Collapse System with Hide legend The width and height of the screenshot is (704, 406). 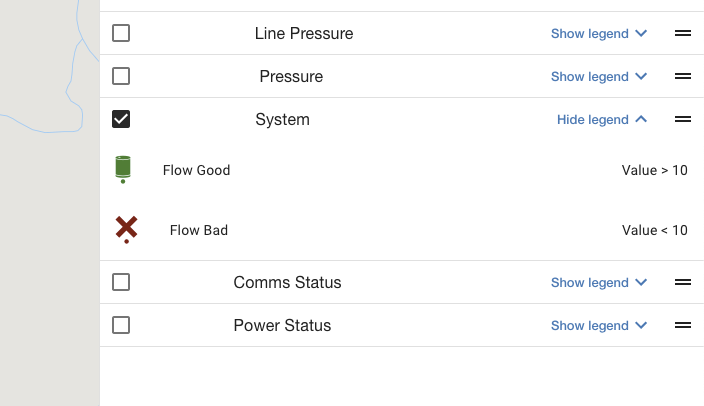[602, 119]
